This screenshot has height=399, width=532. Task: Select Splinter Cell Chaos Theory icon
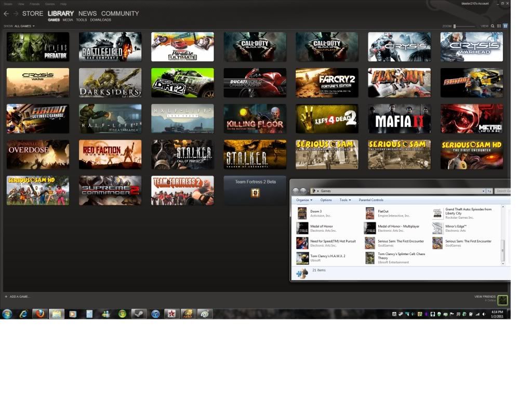click(x=369, y=258)
